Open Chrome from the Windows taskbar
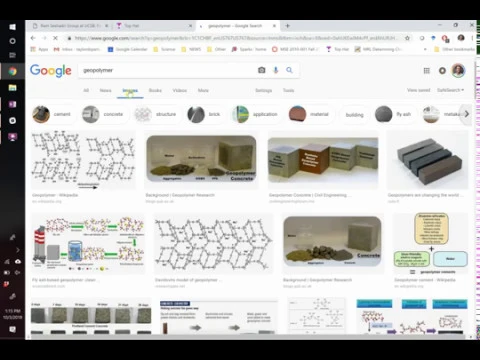 [12, 71]
